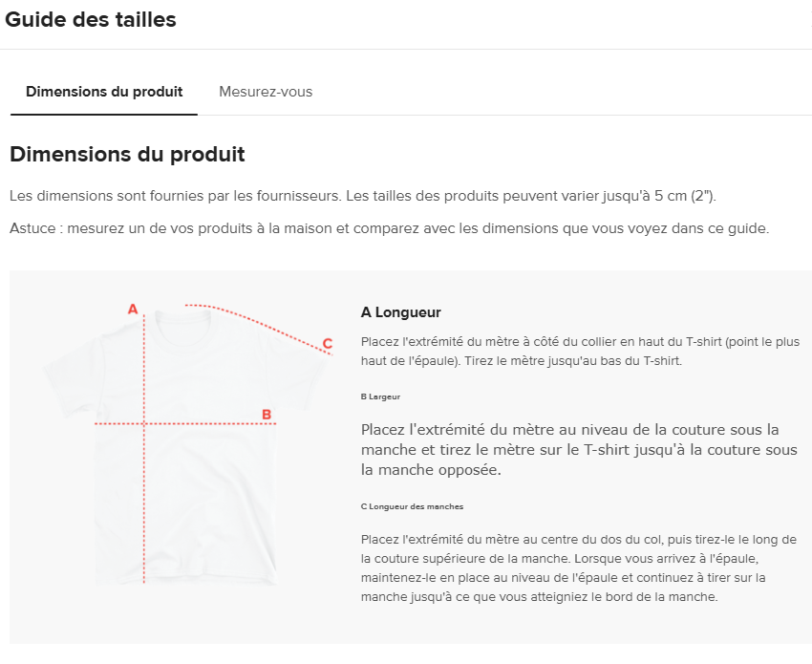Screen dimensions: 812x664
Task: Click the bold "Dimensions du produit" section heading
Action: (x=127, y=154)
